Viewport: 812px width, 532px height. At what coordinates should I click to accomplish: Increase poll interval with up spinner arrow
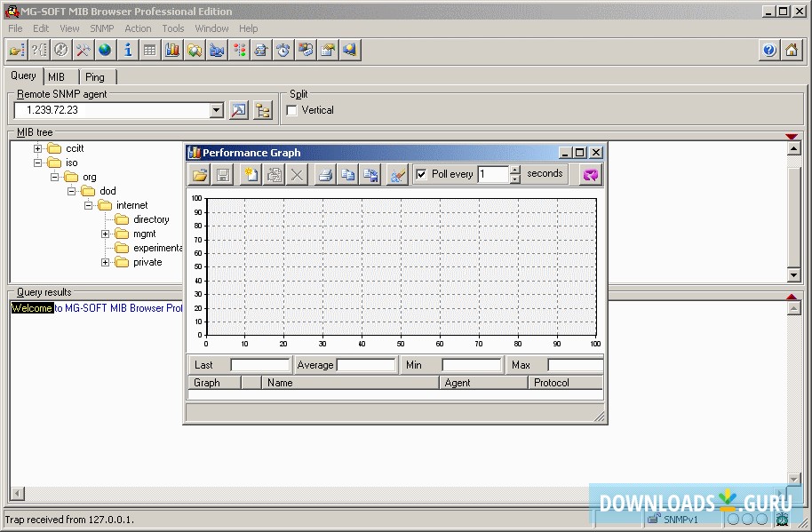(514, 170)
